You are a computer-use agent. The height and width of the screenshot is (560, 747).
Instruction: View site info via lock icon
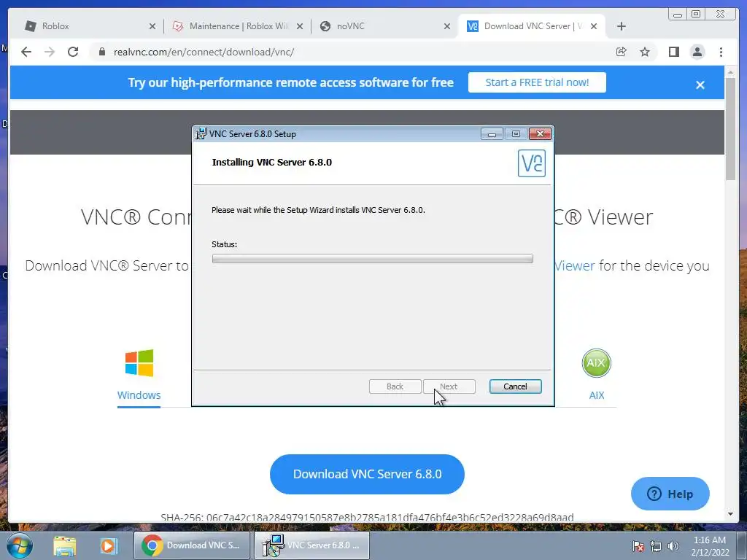[x=101, y=52]
